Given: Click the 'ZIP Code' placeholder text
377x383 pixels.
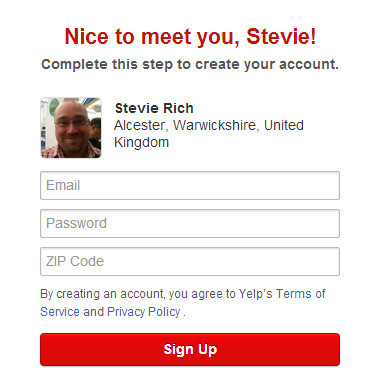Looking at the screenshot, I should [x=75, y=261].
